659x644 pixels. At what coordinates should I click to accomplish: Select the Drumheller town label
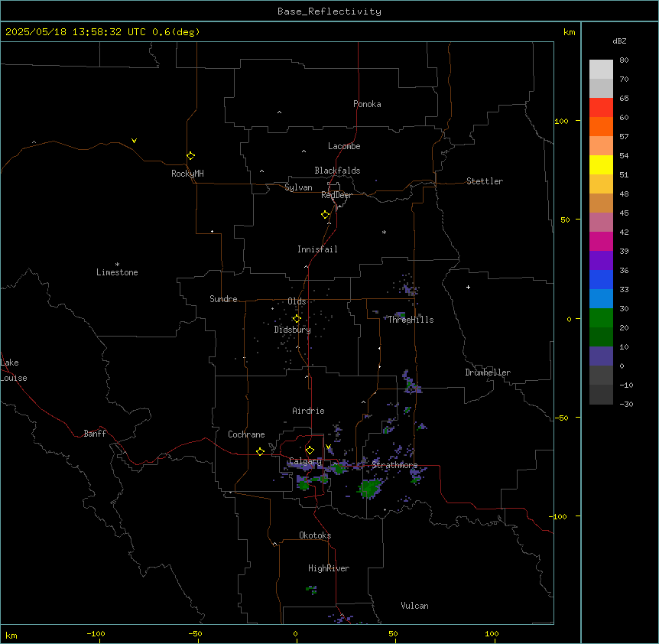[x=488, y=372]
